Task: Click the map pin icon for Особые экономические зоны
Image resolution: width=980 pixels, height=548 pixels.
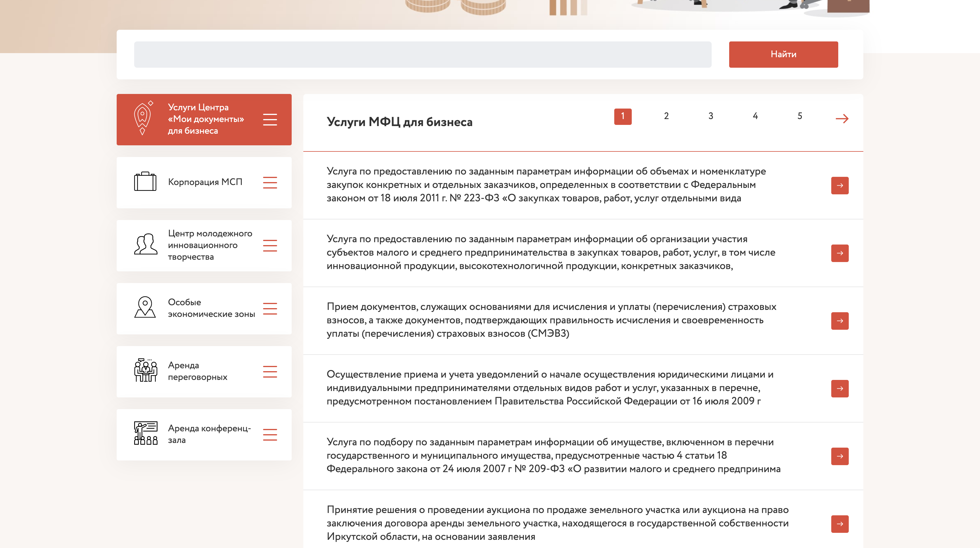Action: click(145, 307)
